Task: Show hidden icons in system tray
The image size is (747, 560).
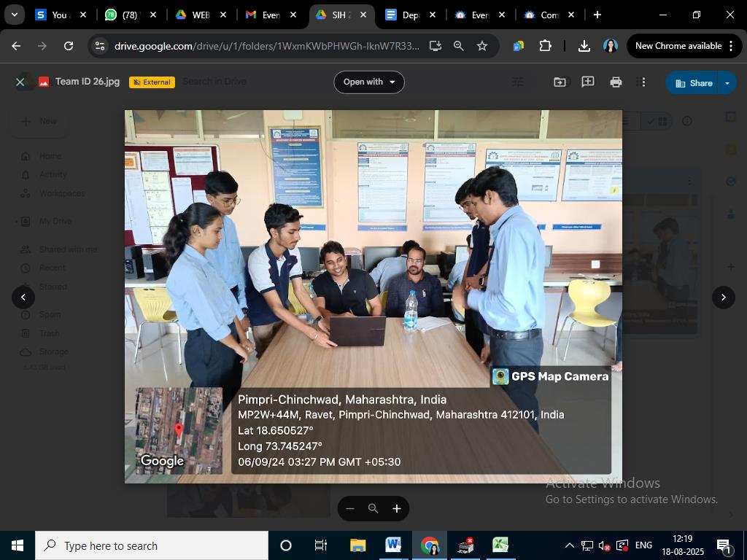Action: point(570,544)
